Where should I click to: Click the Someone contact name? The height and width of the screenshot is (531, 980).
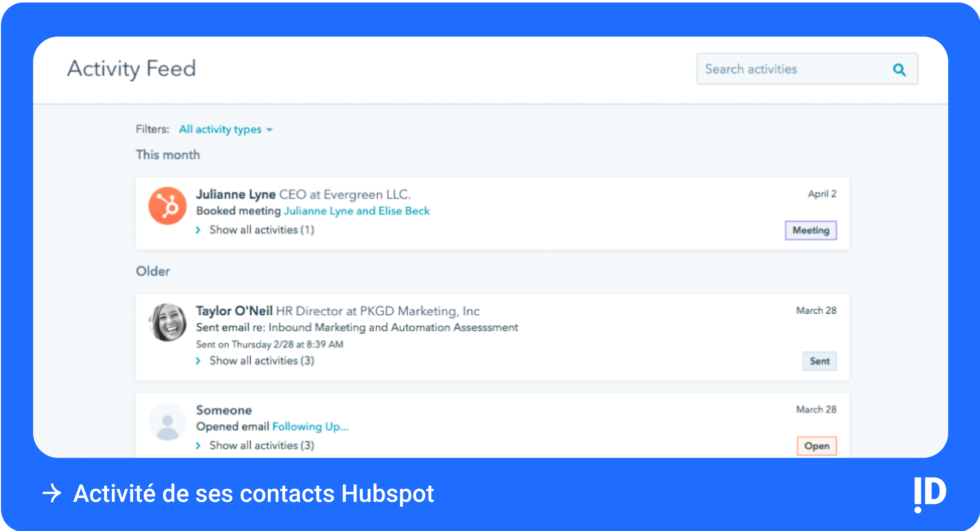pyautogui.click(x=224, y=410)
